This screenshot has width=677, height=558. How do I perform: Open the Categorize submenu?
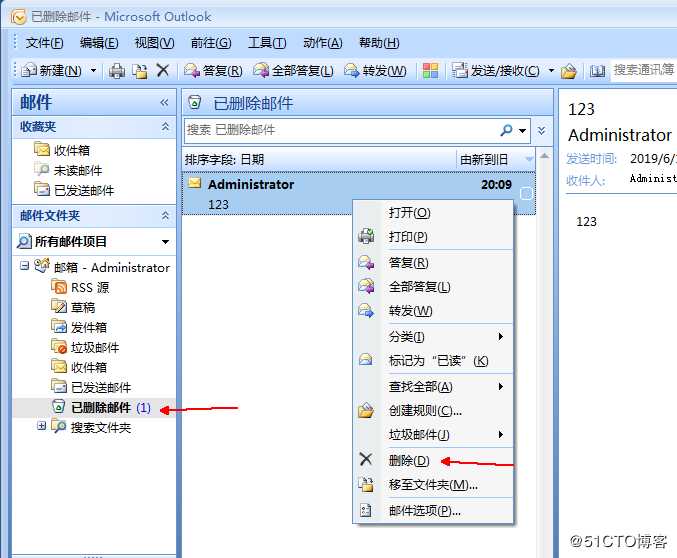point(434,336)
